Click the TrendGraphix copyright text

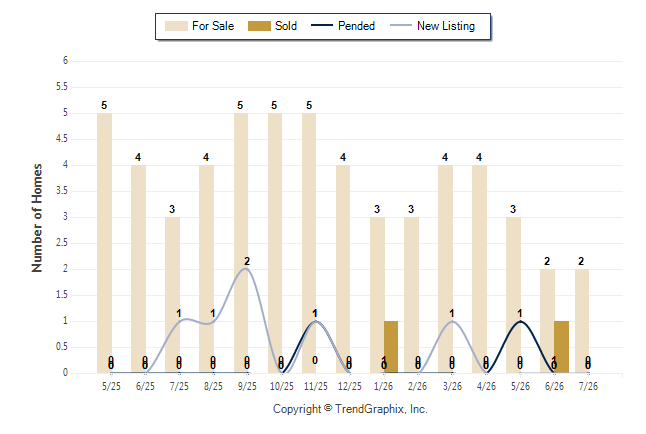(x=350, y=409)
